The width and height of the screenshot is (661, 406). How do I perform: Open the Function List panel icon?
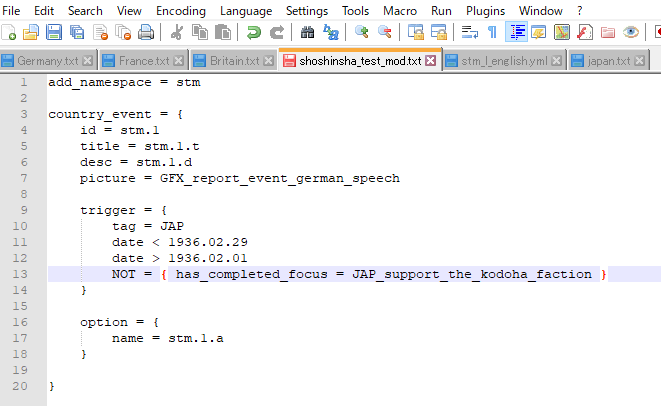[585, 32]
